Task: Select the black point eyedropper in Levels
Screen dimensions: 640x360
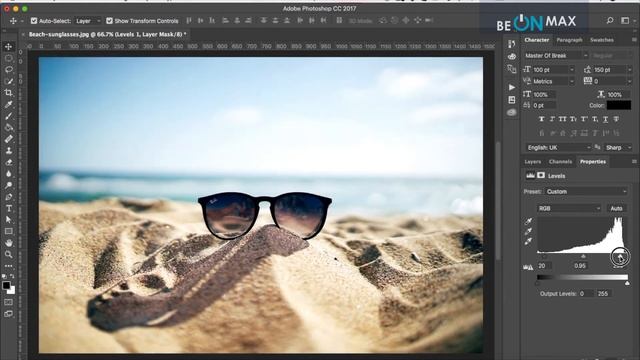Action: click(x=529, y=221)
